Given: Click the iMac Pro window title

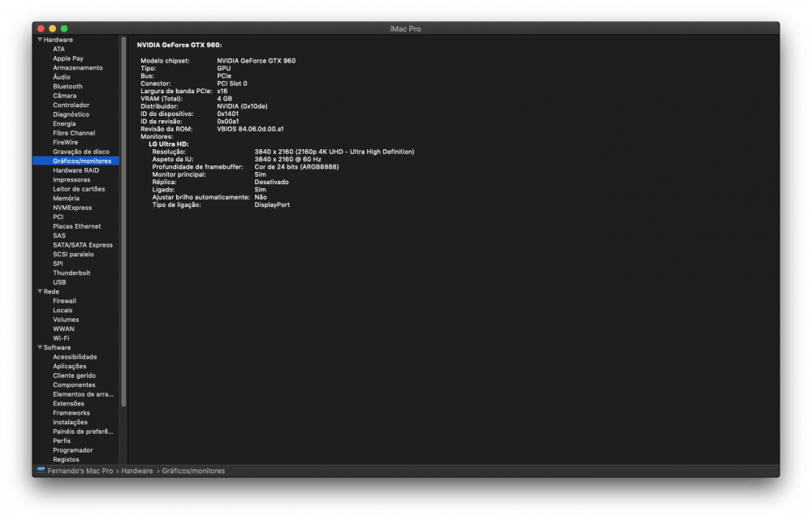Looking at the screenshot, I should [405, 29].
